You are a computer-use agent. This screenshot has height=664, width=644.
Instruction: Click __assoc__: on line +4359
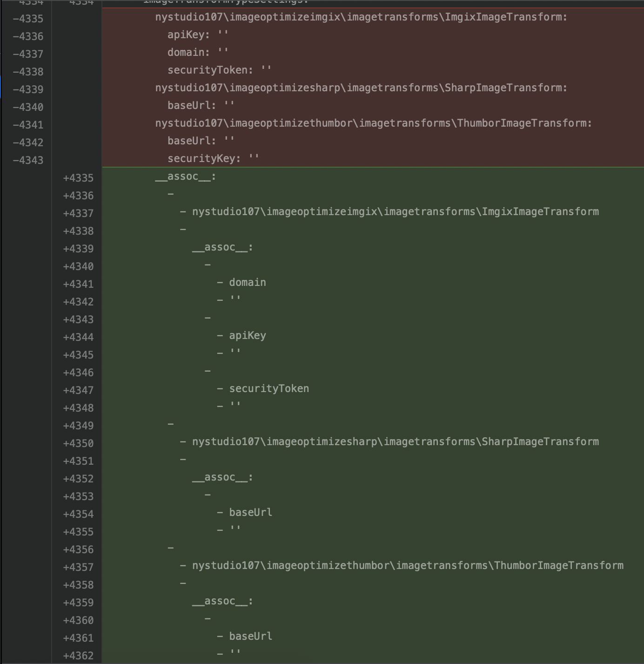[223, 601]
